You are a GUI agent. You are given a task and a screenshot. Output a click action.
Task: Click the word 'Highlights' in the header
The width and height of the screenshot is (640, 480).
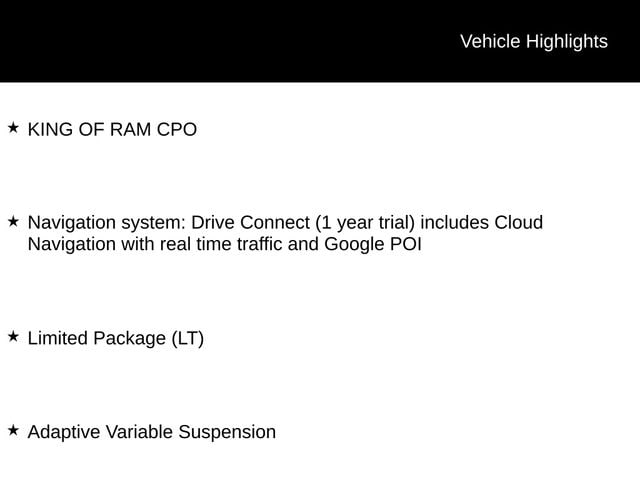pos(567,42)
